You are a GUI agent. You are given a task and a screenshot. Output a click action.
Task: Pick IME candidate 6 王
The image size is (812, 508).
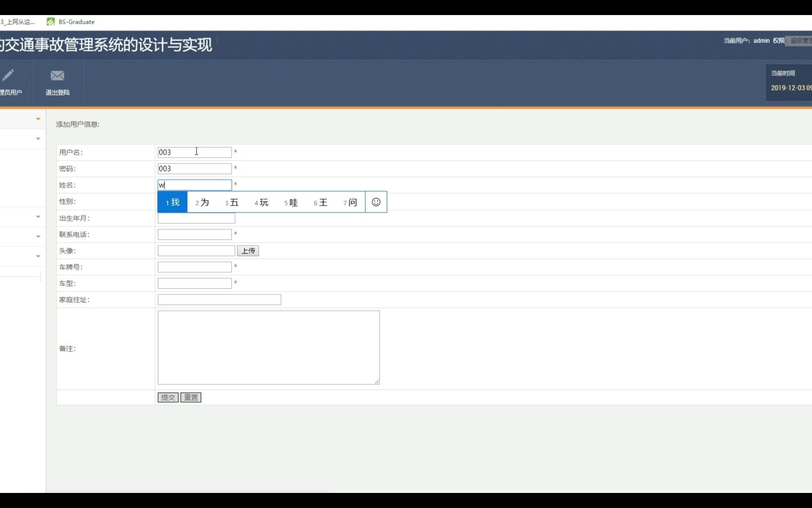(x=320, y=202)
